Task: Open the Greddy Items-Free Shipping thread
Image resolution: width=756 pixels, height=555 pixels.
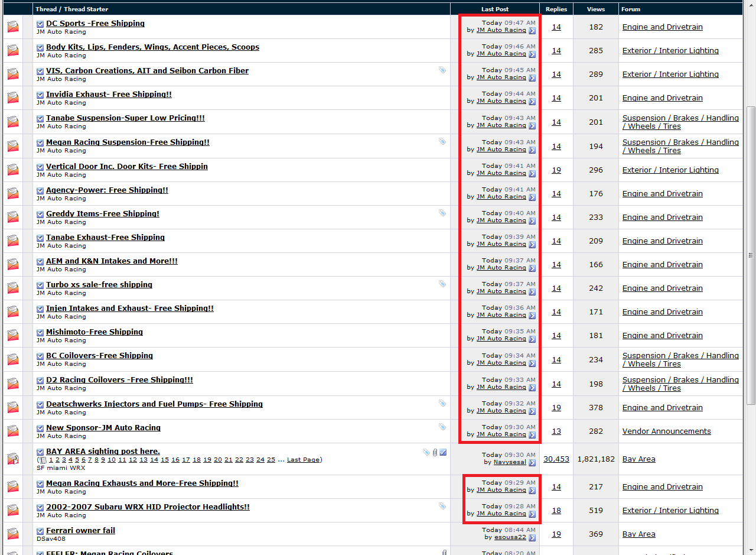Action: tap(103, 214)
